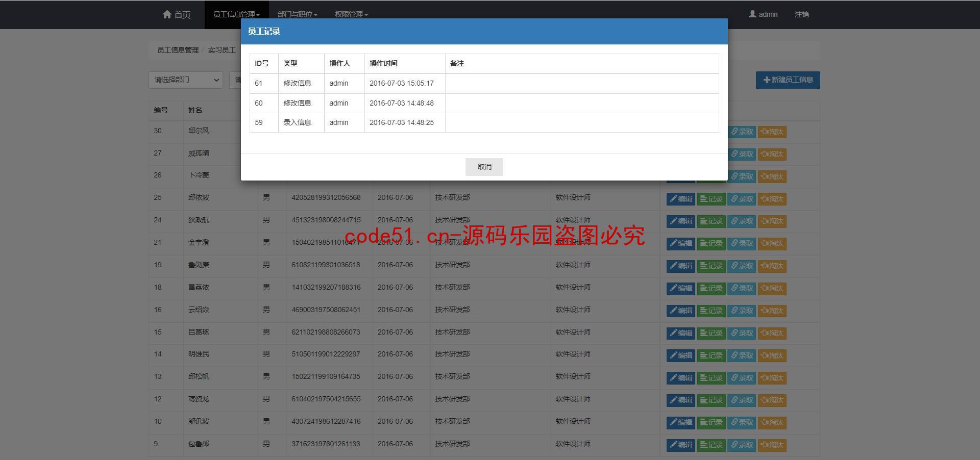This screenshot has height=460, width=980.
Task: Click 录取 for employee 卜冷菱
Action: [742, 177]
